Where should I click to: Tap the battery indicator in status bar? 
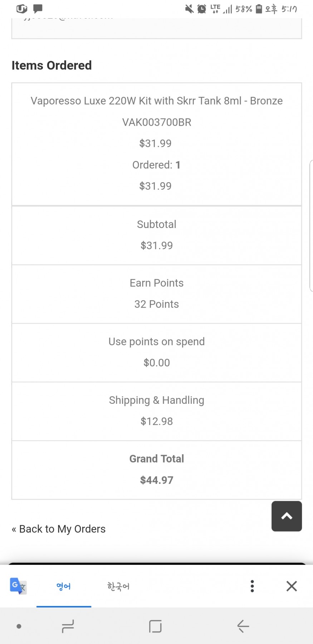coord(259,9)
